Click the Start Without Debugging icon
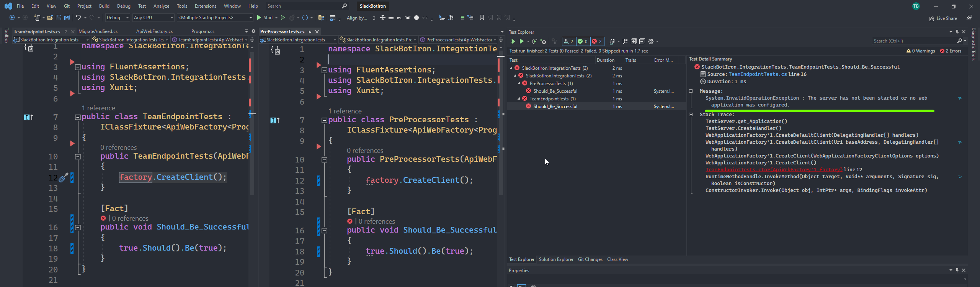The height and width of the screenshot is (287, 980). tap(283, 18)
